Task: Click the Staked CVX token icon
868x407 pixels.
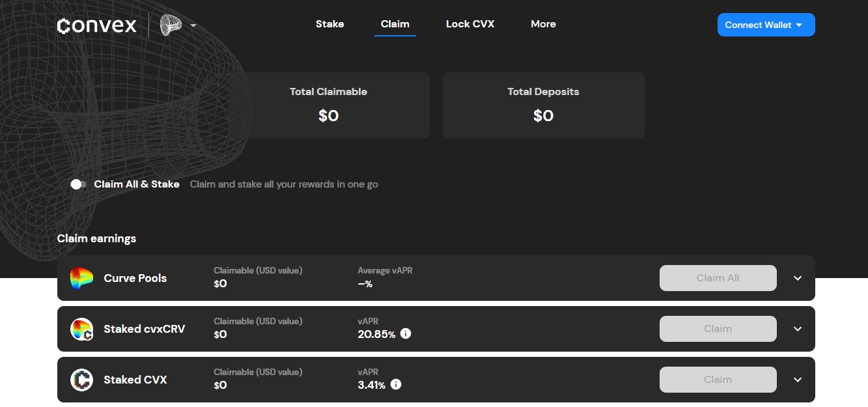Action: coord(82,380)
